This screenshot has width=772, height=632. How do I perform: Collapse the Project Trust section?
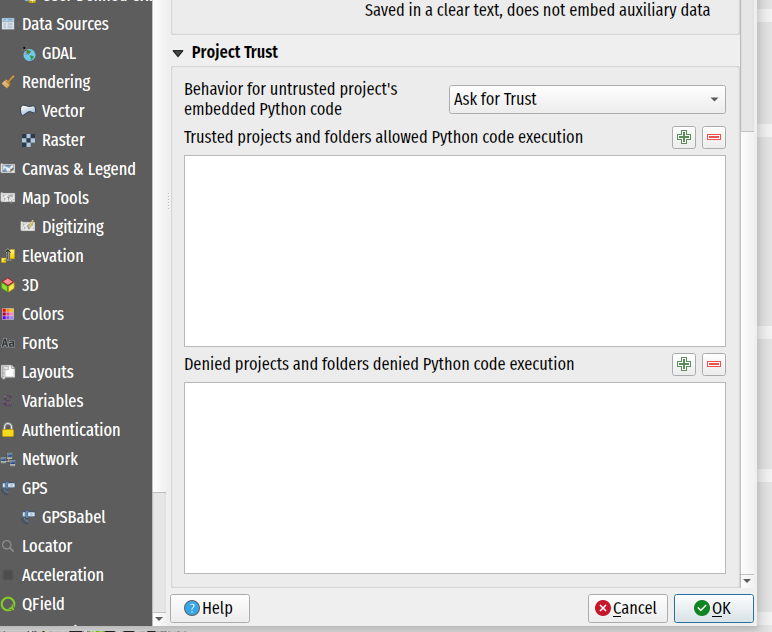pyautogui.click(x=179, y=53)
